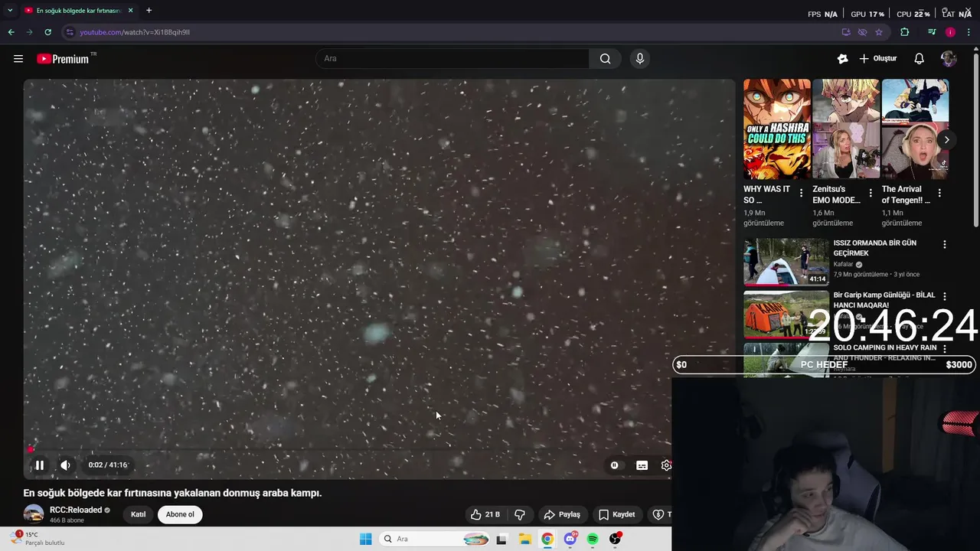Click the video title En soğuk bölgede

pos(172,494)
